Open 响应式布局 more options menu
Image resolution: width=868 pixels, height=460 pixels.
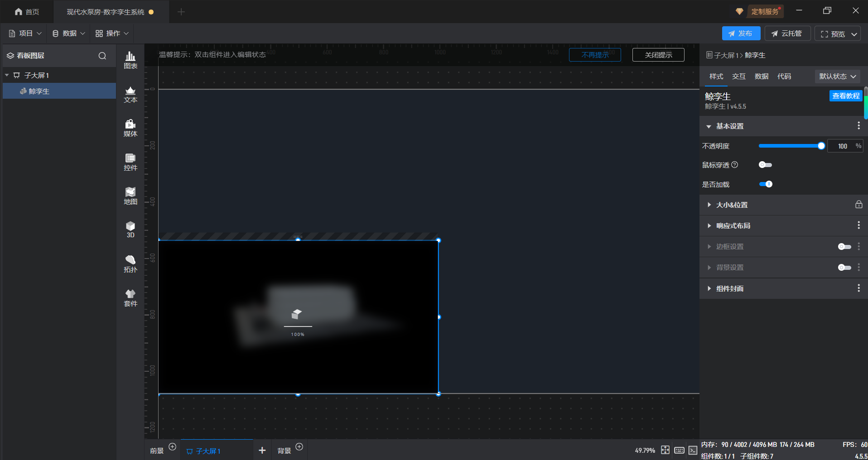pyautogui.click(x=858, y=225)
